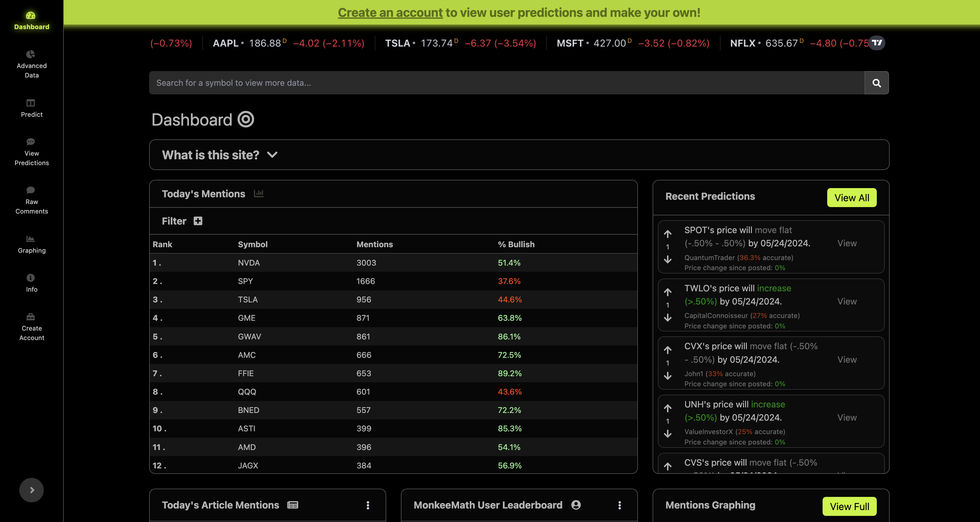
Task: Click the Mentions column header
Action: tap(374, 244)
